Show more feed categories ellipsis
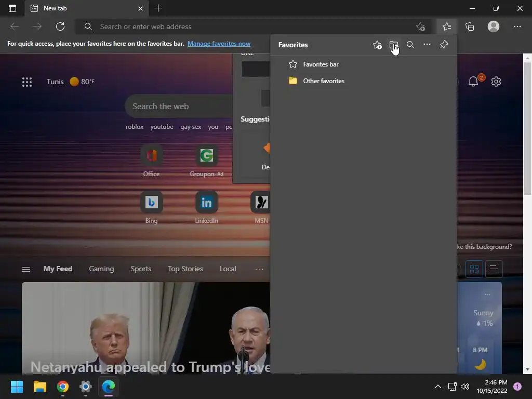The width and height of the screenshot is (532, 399). point(259,269)
